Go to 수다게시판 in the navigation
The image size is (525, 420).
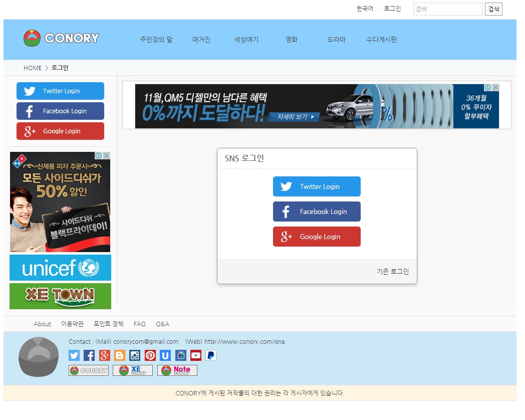coord(381,40)
